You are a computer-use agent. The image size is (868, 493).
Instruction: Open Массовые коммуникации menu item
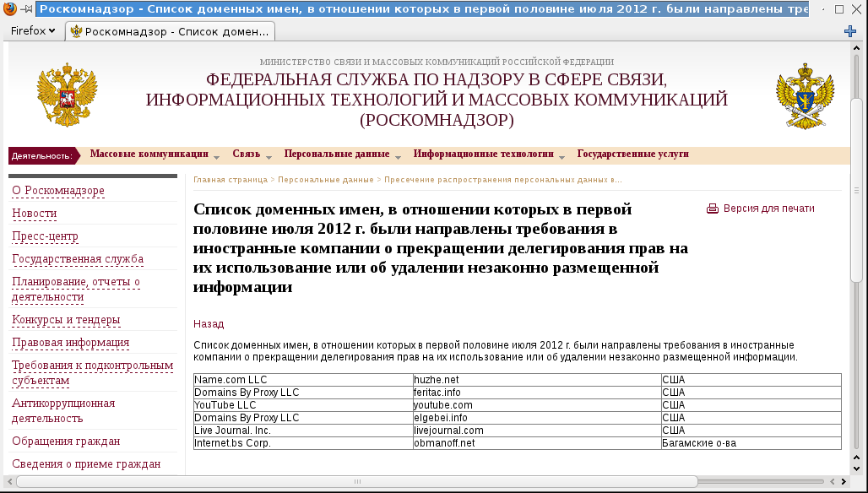click(149, 154)
